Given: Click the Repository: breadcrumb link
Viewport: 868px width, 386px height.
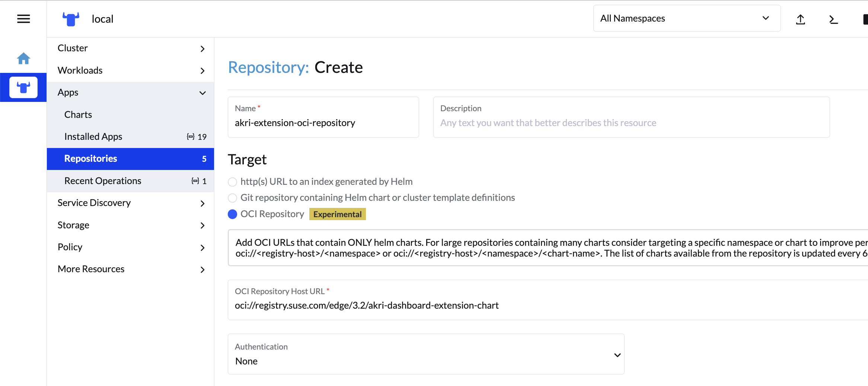Looking at the screenshot, I should [268, 67].
